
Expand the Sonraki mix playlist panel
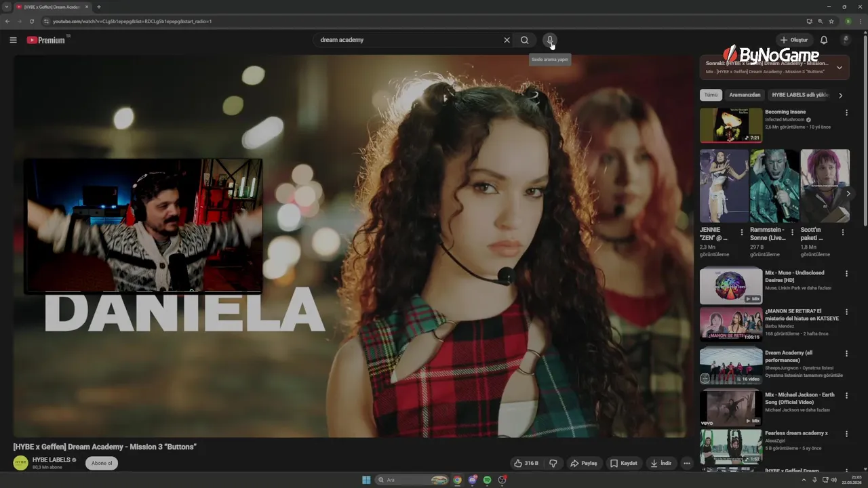(x=840, y=68)
